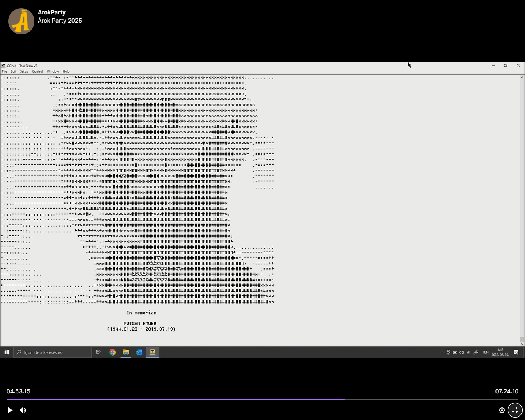Show hidden system tray icons

(442, 352)
